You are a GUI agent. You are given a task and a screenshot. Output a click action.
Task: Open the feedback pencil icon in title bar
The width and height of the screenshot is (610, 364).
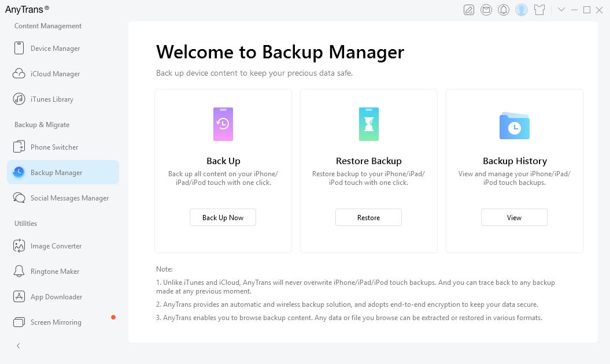(469, 10)
